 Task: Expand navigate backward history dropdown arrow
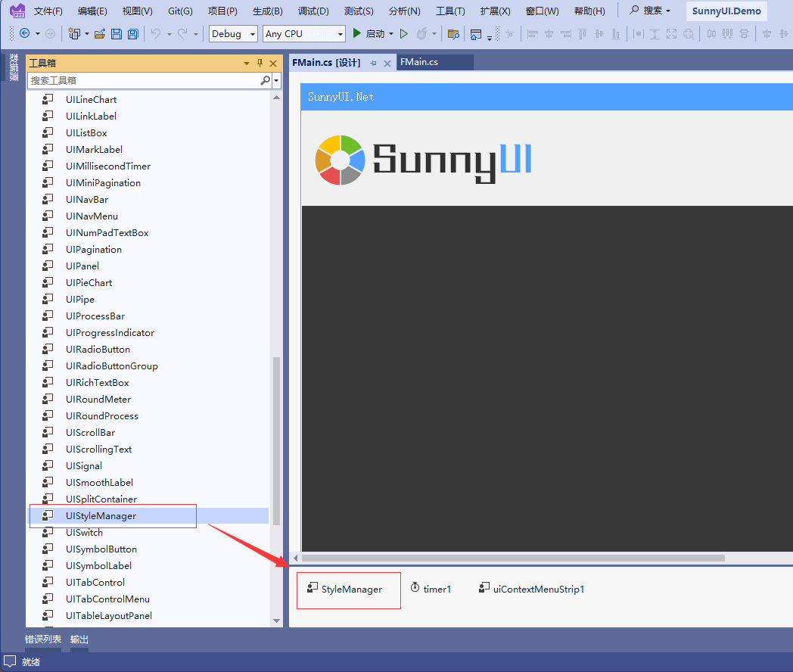[37, 34]
